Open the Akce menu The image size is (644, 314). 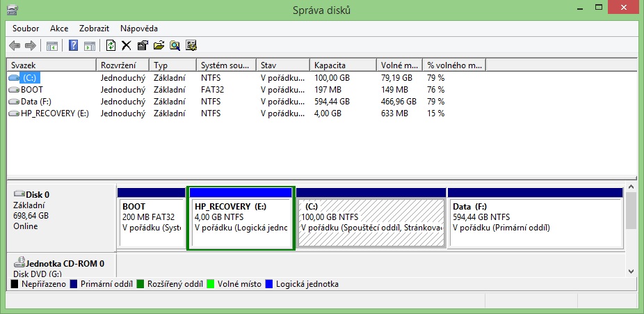[x=59, y=29]
